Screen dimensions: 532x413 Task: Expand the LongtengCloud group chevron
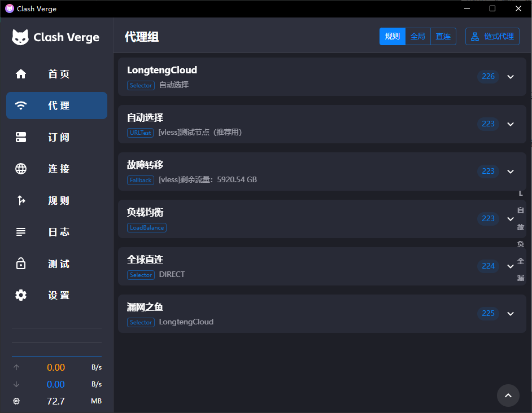(511, 77)
